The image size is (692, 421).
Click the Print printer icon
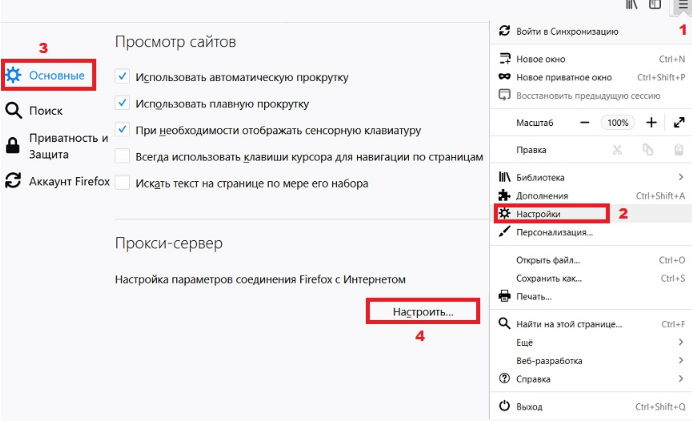505,297
